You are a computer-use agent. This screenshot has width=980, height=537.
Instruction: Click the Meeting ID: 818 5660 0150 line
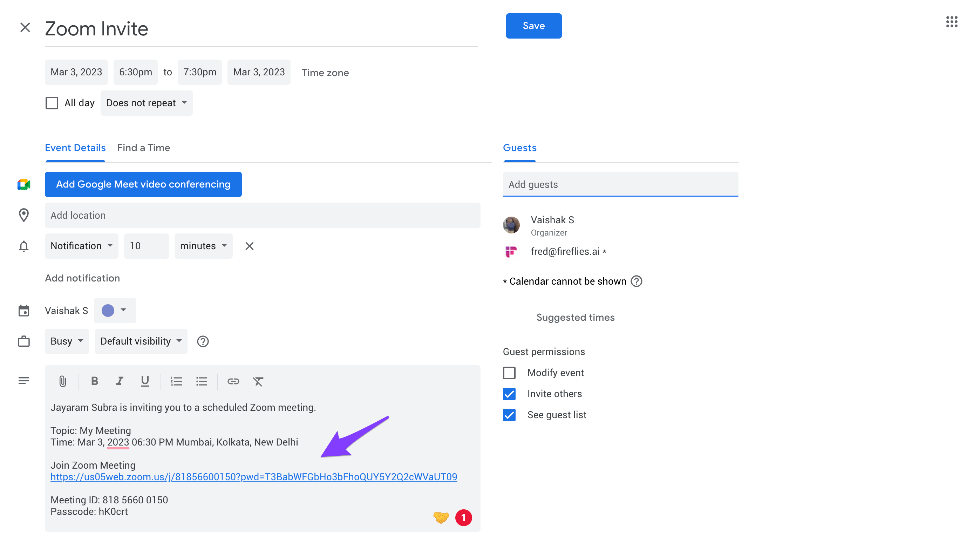tap(109, 500)
